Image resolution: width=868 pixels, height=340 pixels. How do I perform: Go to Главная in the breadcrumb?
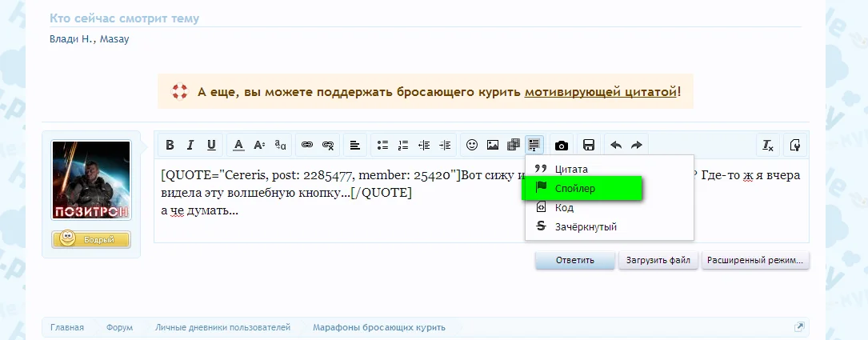click(x=67, y=327)
